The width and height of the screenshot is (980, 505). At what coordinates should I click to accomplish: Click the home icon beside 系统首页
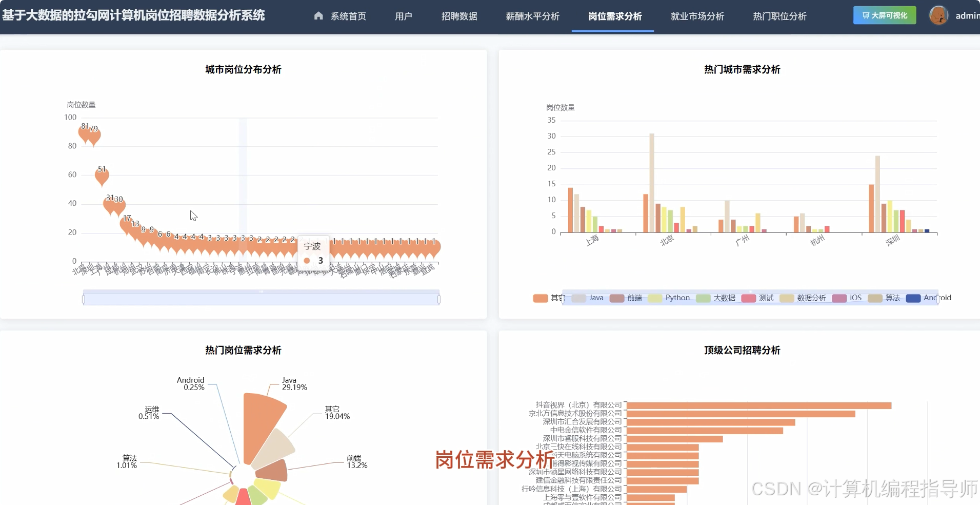coord(318,16)
